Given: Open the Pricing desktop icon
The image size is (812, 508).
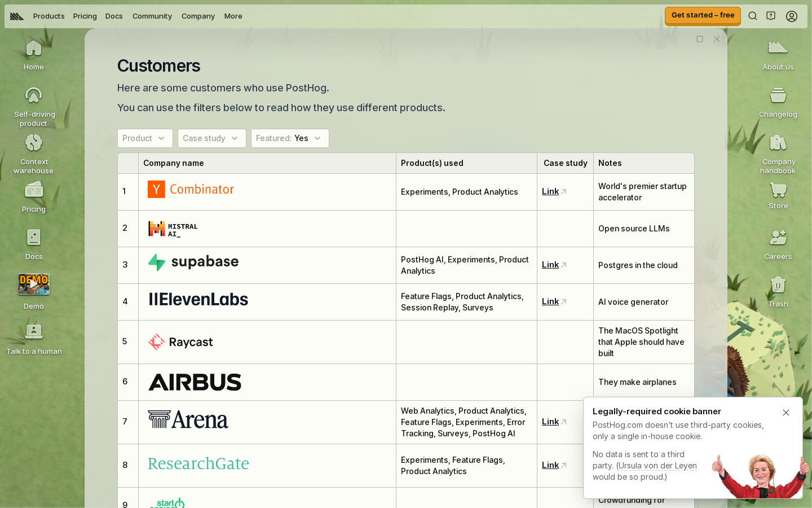Looking at the screenshot, I should [34, 197].
